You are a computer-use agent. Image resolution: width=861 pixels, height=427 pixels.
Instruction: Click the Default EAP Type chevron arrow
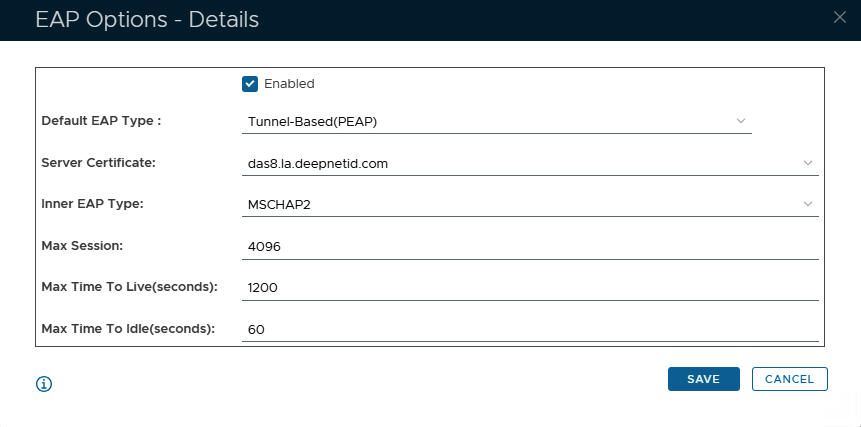(x=741, y=121)
